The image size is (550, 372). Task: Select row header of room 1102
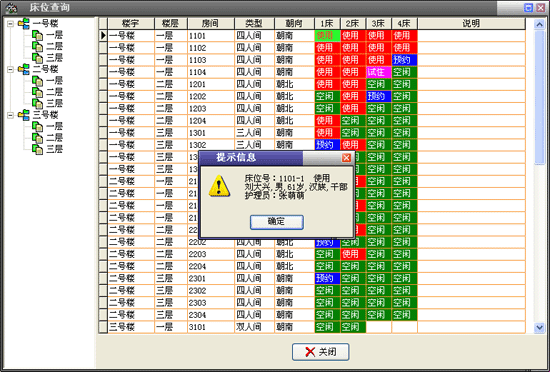click(x=103, y=48)
